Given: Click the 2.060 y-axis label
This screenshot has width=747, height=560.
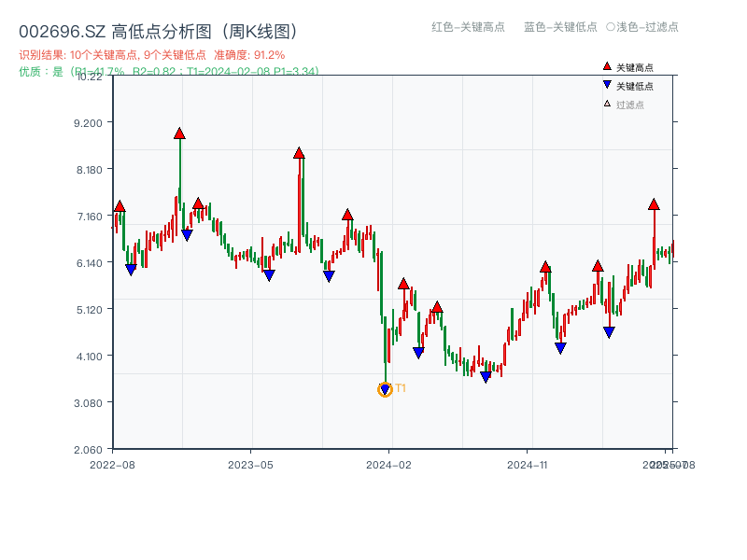Looking at the screenshot, I should (88, 450).
